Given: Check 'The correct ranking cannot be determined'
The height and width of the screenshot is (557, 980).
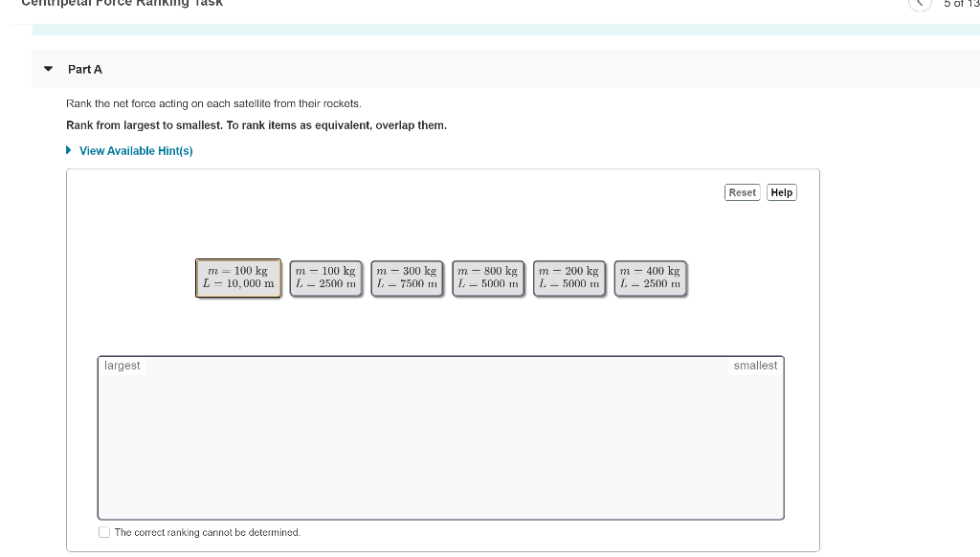Looking at the screenshot, I should pos(103,532).
